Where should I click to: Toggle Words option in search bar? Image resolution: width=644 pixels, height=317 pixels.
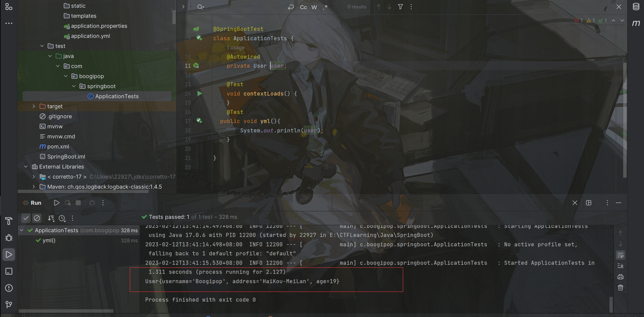(x=314, y=7)
